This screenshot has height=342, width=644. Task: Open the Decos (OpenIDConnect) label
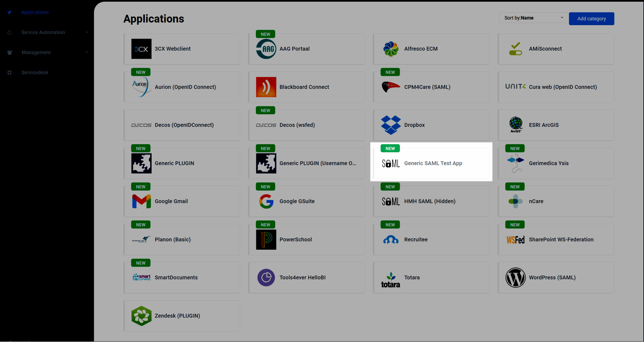[184, 125]
